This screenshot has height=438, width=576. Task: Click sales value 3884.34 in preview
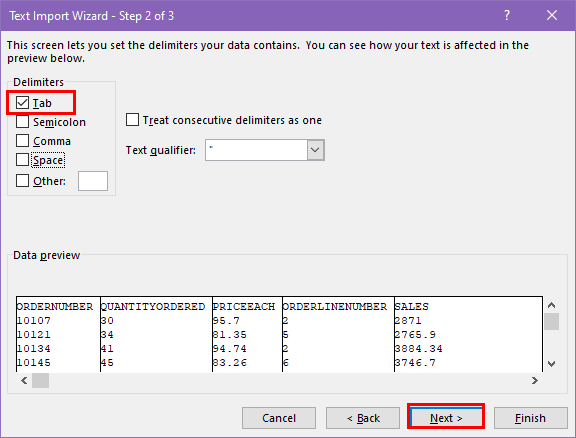click(418, 348)
